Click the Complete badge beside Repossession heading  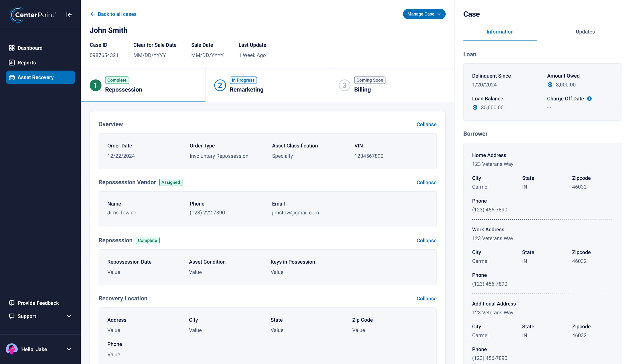tap(147, 240)
